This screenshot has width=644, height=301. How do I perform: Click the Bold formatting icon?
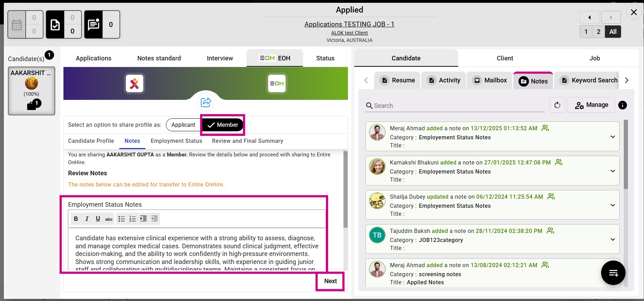pyautogui.click(x=76, y=219)
